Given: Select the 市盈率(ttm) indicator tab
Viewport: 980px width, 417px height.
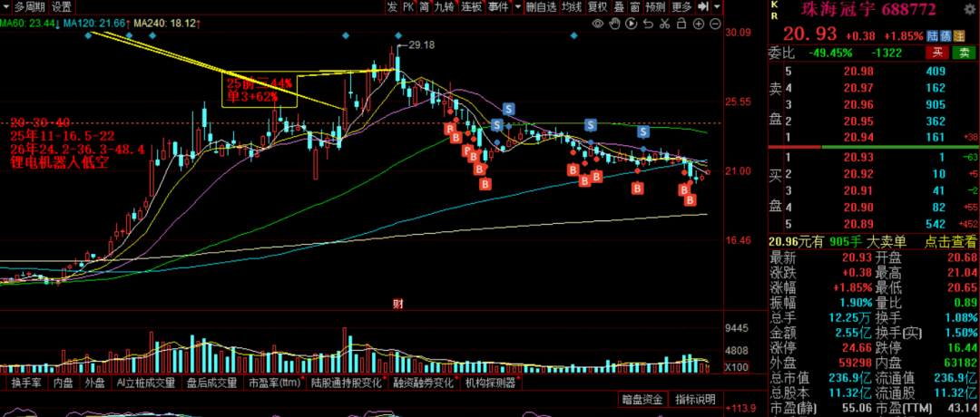Looking at the screenshot, I should (x=275, y=383).
